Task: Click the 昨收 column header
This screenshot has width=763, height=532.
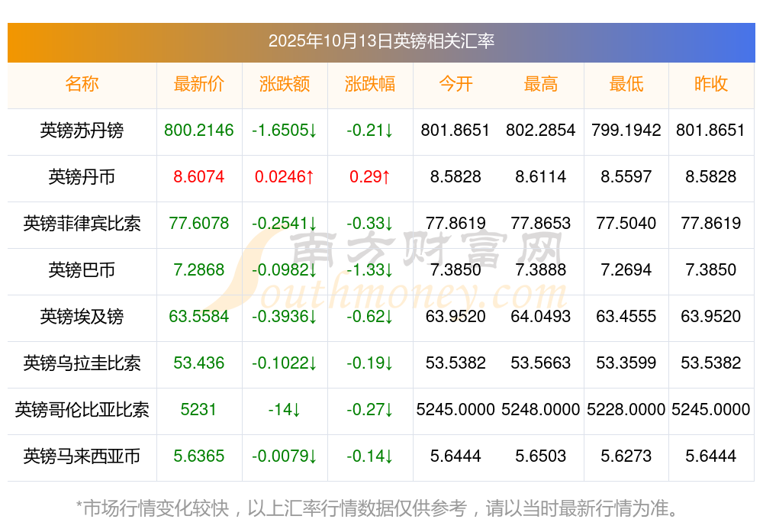Action: click(x=711, y=85)
